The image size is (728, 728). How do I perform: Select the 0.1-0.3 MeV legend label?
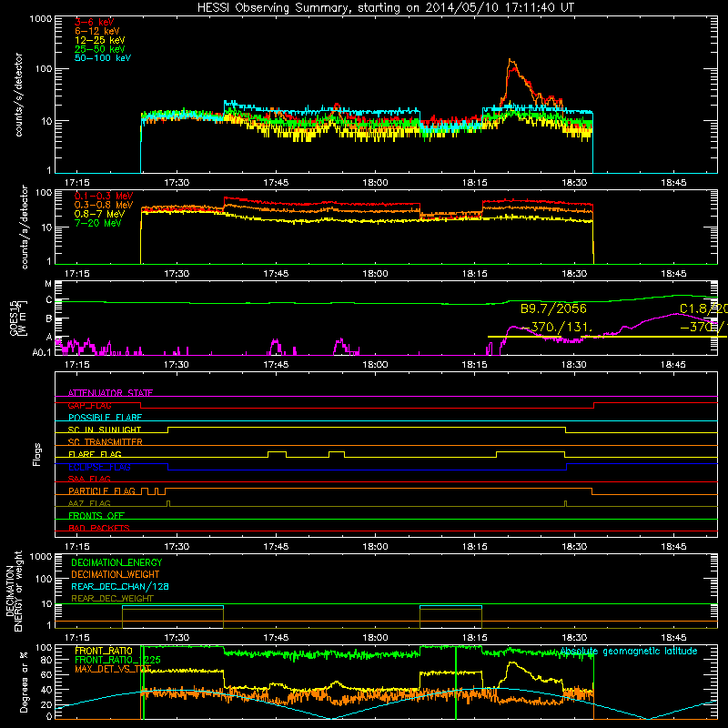click(x=104, y=196)
